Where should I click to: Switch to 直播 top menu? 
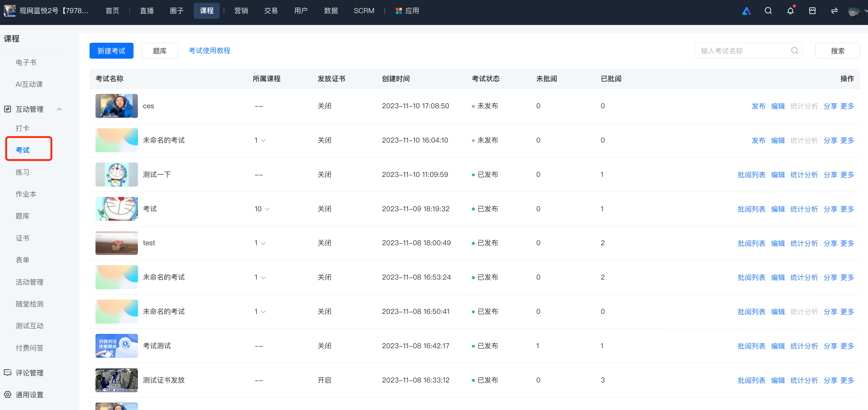coord(147,11)
